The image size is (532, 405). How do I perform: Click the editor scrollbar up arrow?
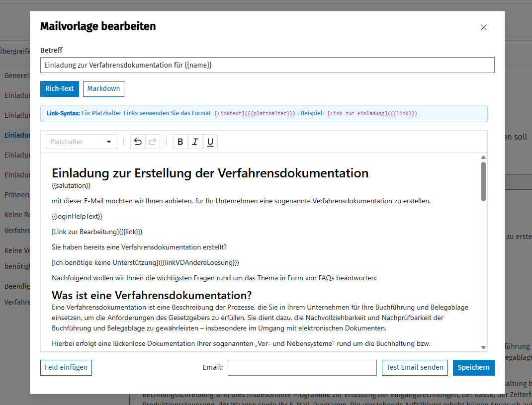pyautogui.click(x=483, y=158)
